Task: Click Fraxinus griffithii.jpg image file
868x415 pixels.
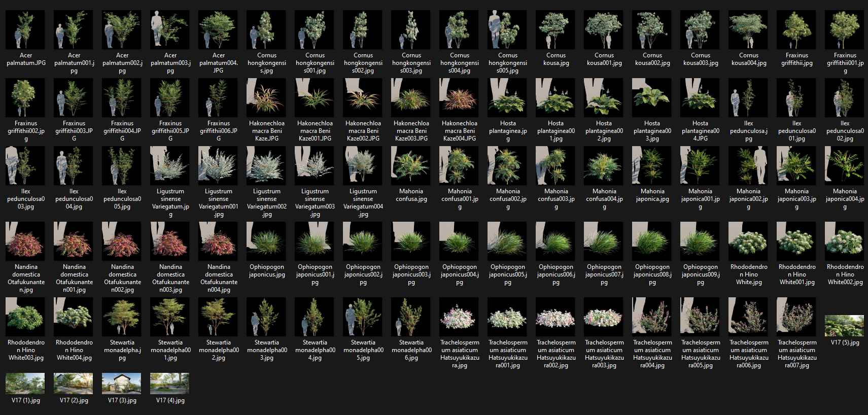Action: tap(796, 30)
